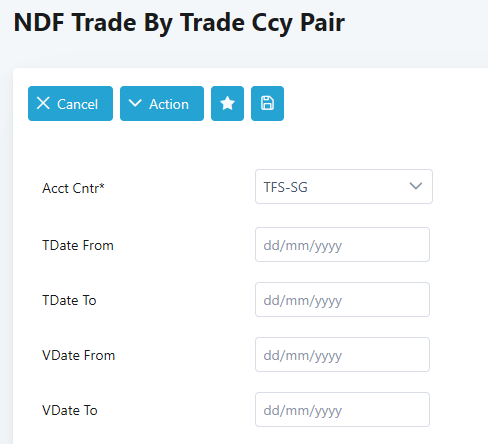Viewport: 488px width, 444px height.
Task: Cancel the NDF trade form
Action: pos(70,103)
